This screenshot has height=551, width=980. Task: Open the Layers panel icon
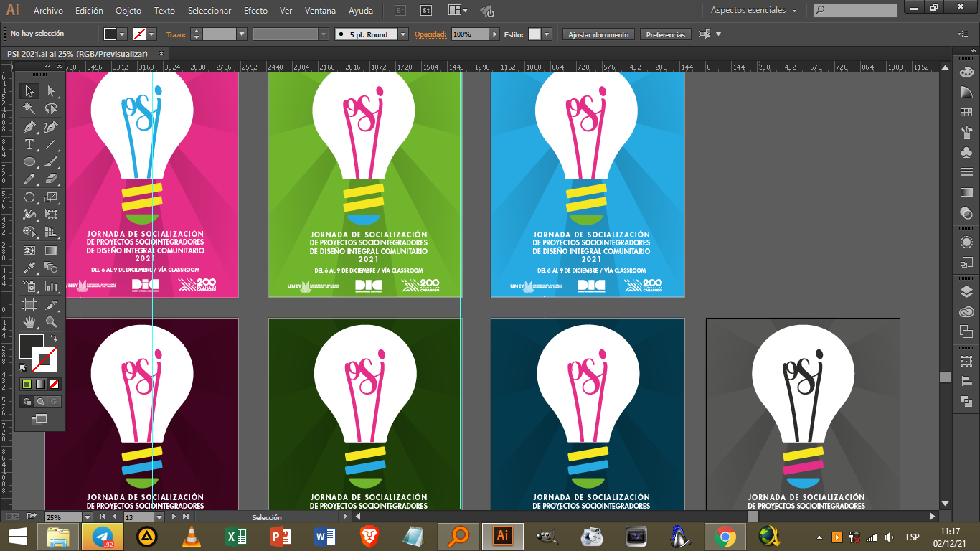966,292
